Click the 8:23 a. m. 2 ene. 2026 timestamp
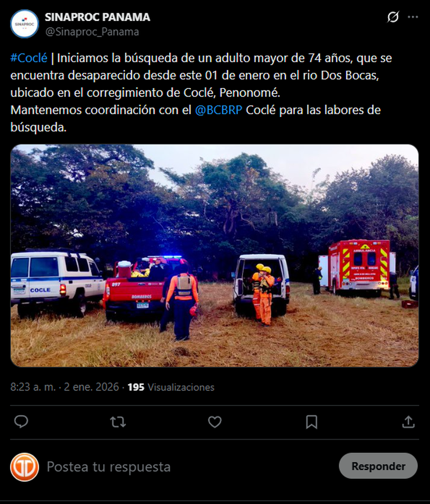This screenshot has height=504, width=430. pyautogui.click(x=65, y=387)
